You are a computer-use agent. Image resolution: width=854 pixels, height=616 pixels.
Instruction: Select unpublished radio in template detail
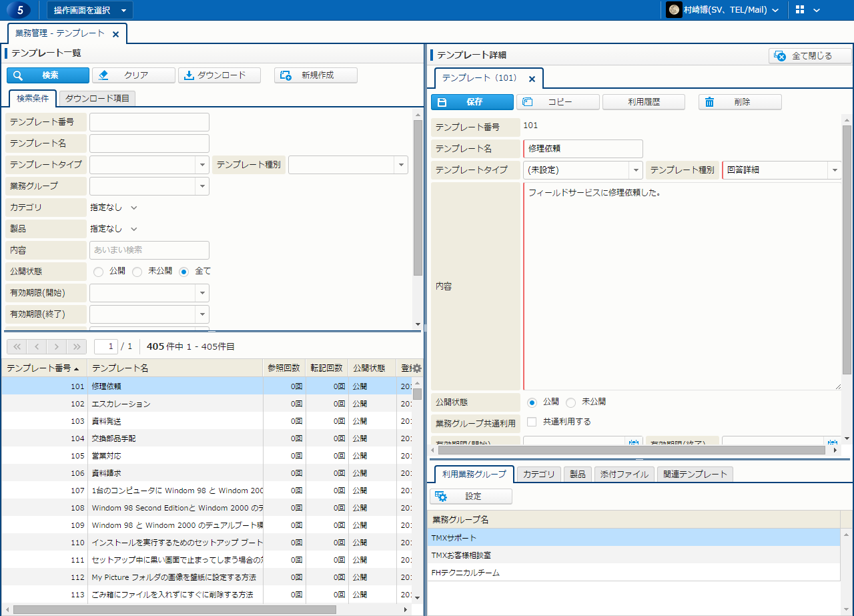pos(571,402)
